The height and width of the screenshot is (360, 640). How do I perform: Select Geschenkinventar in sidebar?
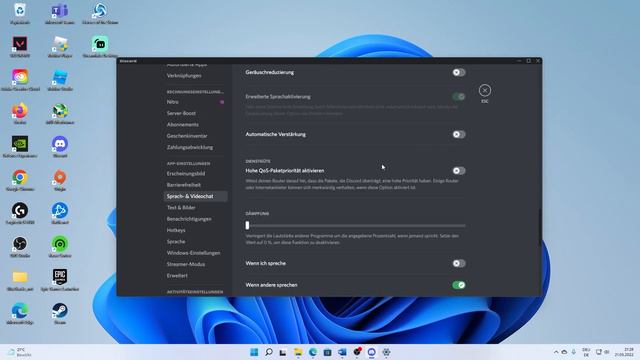pyautogui.click(x=187, y=136)
